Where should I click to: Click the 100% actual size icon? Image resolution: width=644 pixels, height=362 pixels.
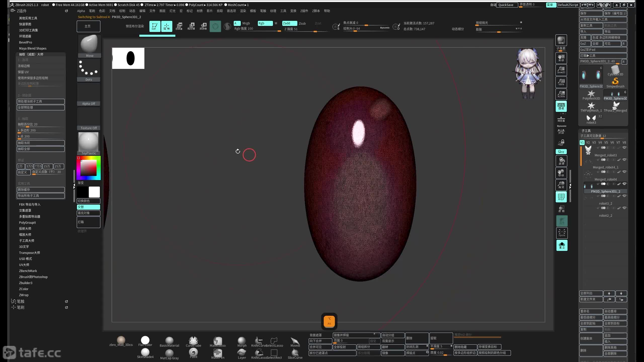[x=561, y=82]
